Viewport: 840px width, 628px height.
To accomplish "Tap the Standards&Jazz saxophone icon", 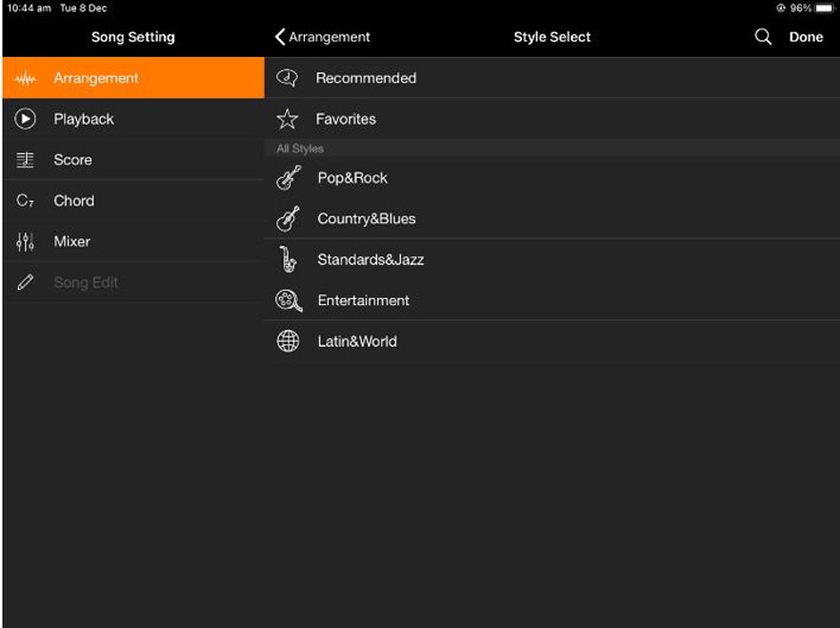I will pyautogui.click(x=288, y=259).
